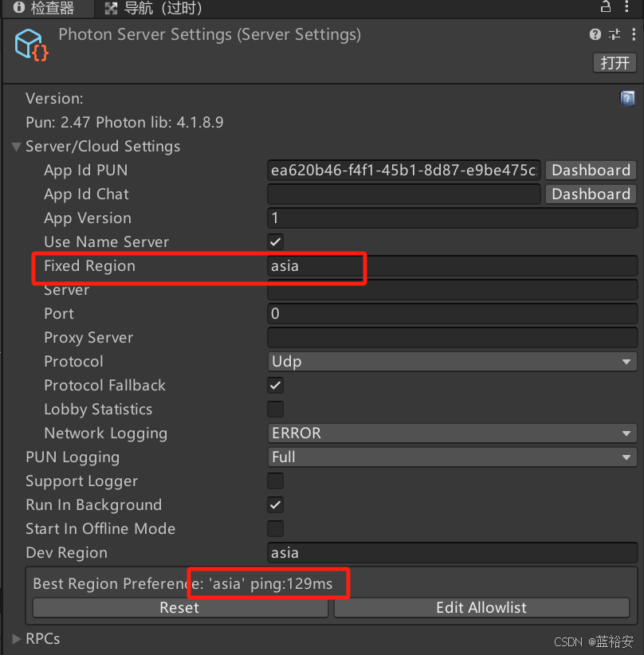Image resolution: width=644 pixels, height=655 pixels.
Task: Click the empty App Id Chat field
Action: coord(404,194)
